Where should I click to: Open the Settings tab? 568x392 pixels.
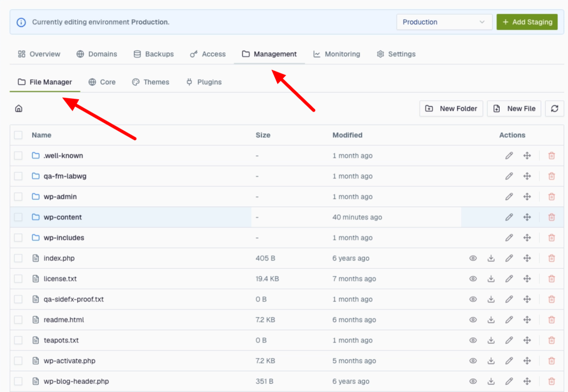[396, 54]
